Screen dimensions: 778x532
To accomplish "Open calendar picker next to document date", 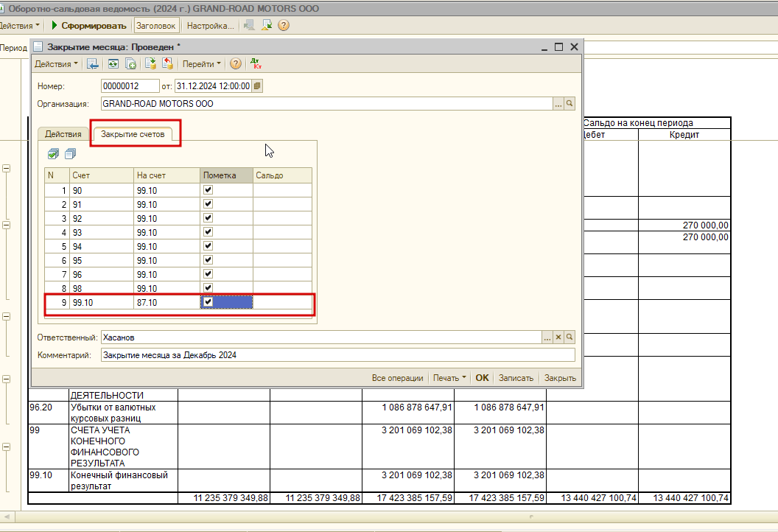I will tap(257, 86).
